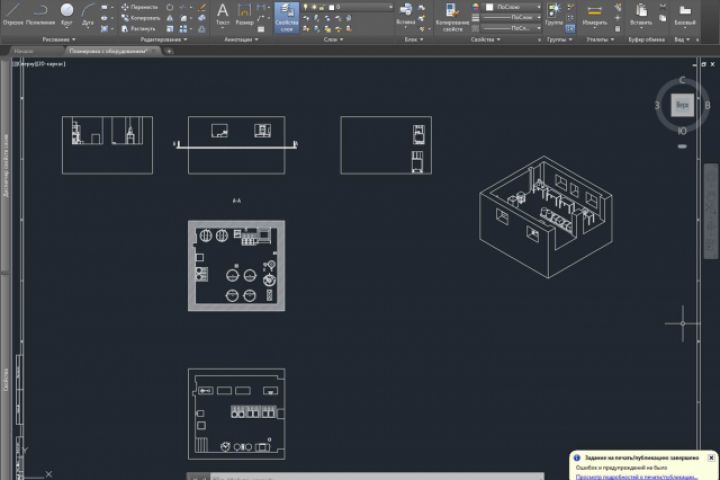720x480 pixels.
Task: Click the object color wheel icon
Action: tap(476, 7)
